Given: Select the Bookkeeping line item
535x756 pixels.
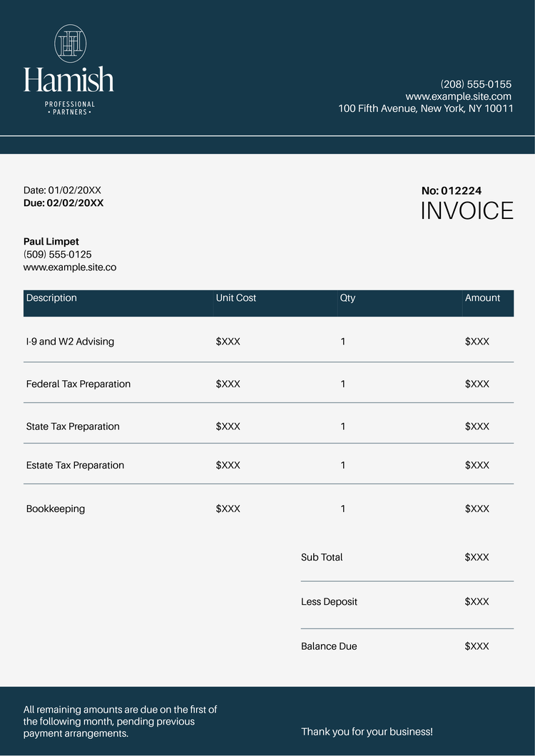Looking at the screenshot, I should (x=56, y=509).
